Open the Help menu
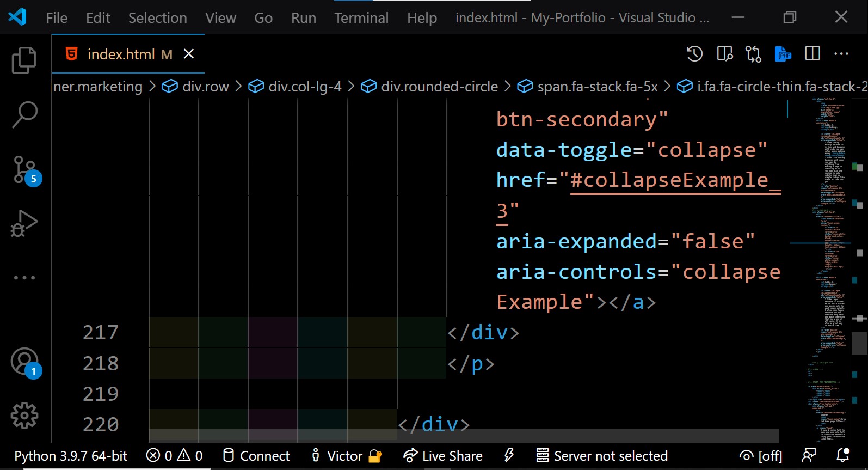The height and width of the screenshot is (470, 868). (x=422, y=18)
